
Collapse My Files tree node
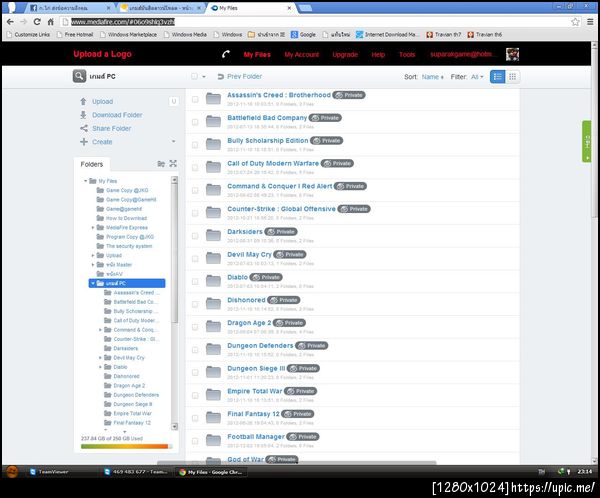pyautogui.click(x=86, y=181)
